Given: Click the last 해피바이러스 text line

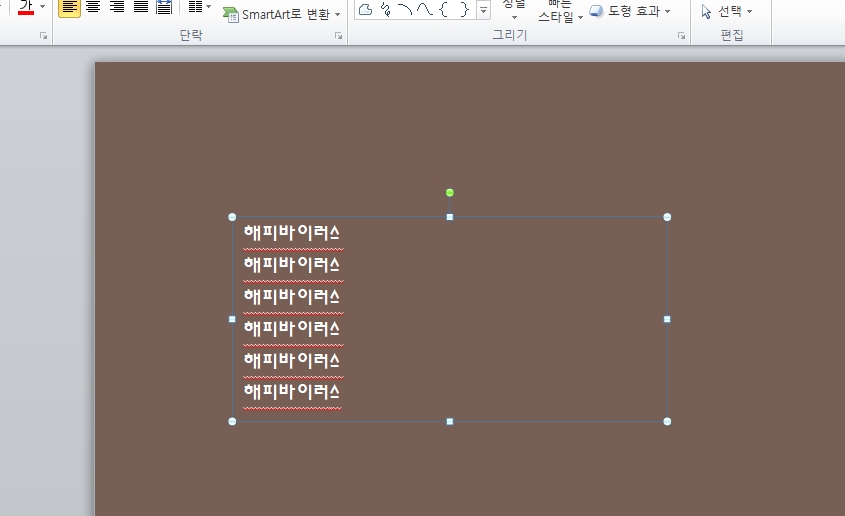Looking at the screenshot, I should (x=292, y=392).
